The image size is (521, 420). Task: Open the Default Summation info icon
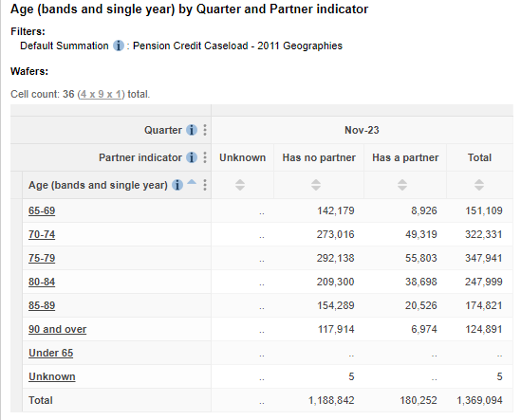click(x=119, y=46)
